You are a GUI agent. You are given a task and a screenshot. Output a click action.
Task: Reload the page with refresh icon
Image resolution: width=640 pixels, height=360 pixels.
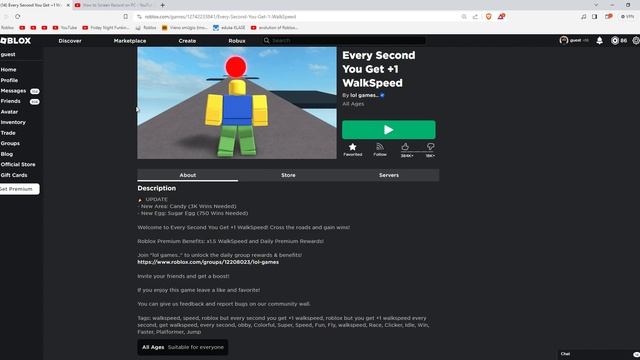coord(18,16)
